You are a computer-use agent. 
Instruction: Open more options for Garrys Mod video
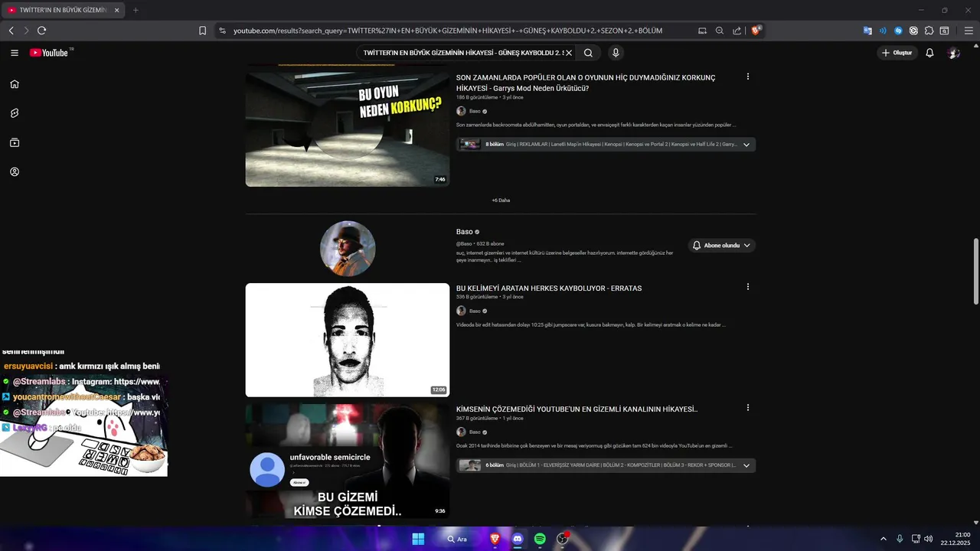748,77
